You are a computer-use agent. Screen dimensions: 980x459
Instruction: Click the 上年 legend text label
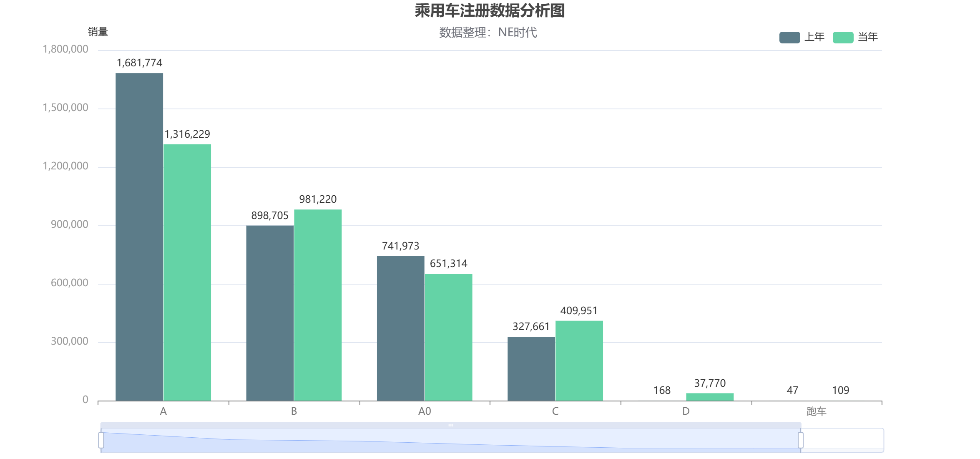pyautogui.click(x=814, y=37)
